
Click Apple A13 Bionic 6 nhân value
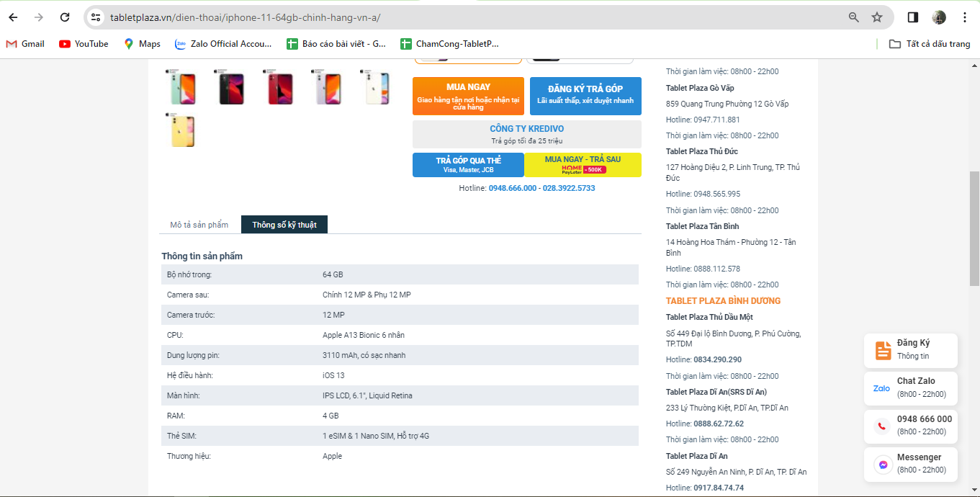364,335
